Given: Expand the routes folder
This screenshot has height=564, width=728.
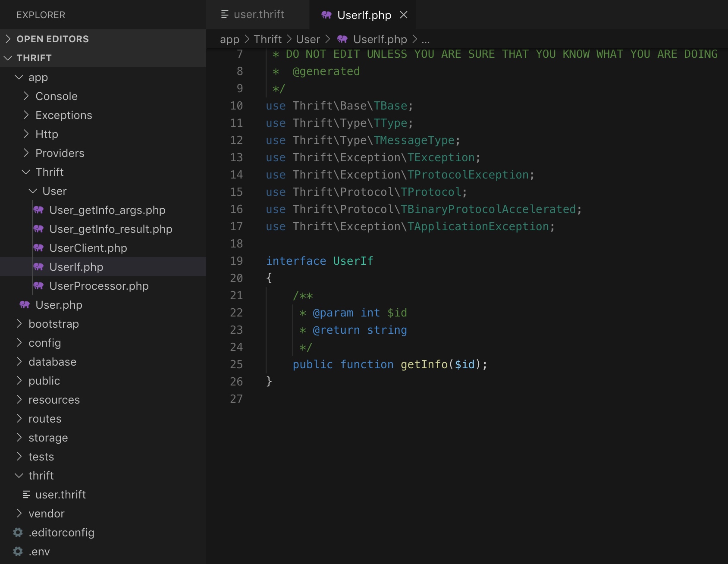Looking at the screenshot, I should click(x=103, y=419).
